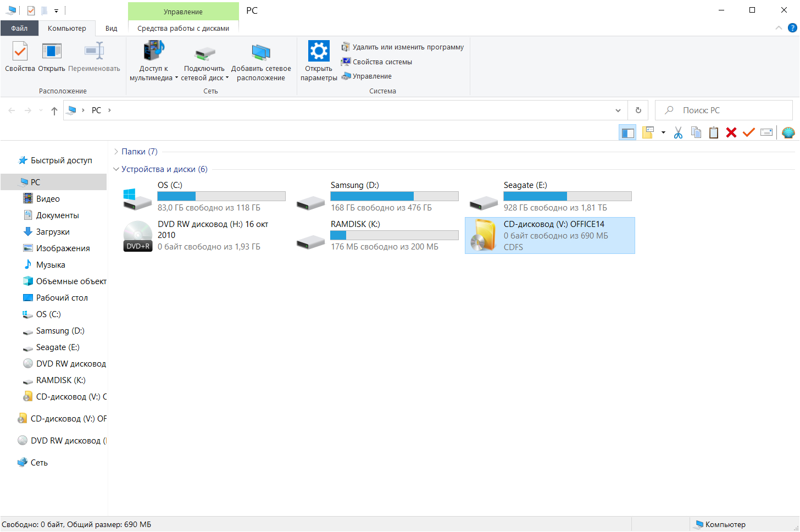Click RAMDISK (K:) usage bar

[395, 235]
